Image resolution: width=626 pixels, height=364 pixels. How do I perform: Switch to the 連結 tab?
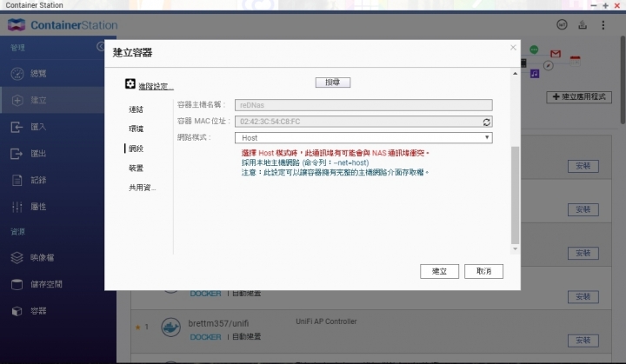click(137, 109)
